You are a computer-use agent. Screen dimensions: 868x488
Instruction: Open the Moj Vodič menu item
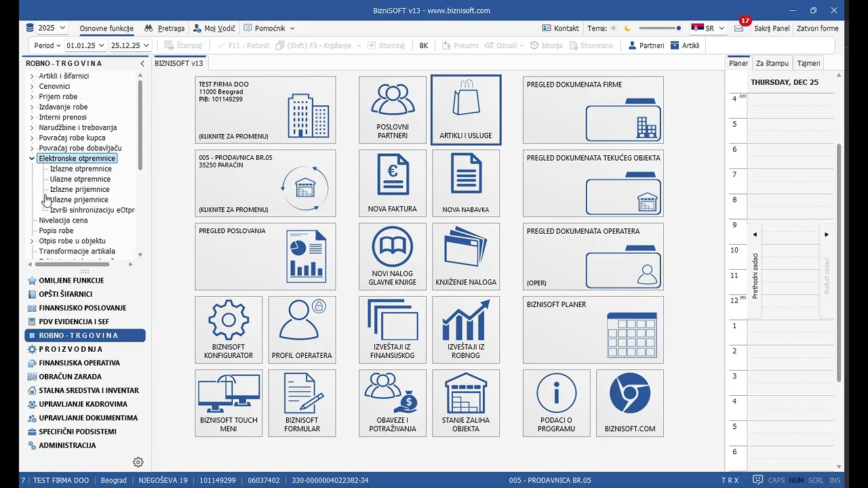(214, 28)
